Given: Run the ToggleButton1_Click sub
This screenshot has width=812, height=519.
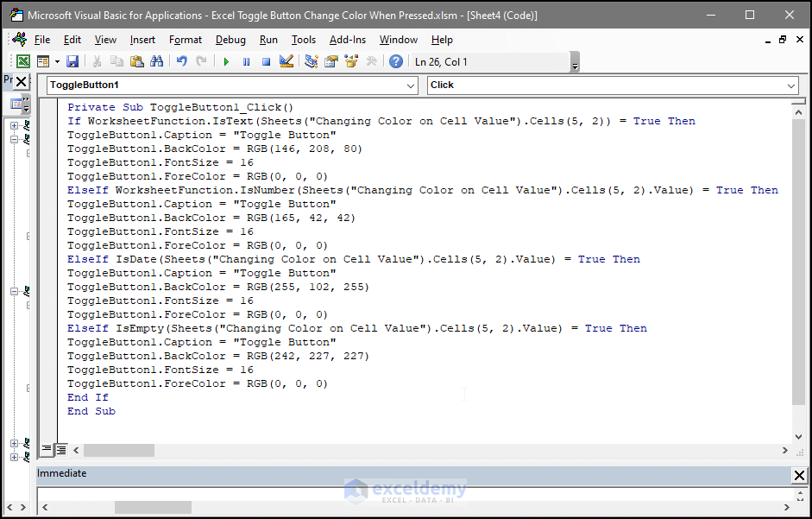Looking at the screenshot, I should pos(226,61).
